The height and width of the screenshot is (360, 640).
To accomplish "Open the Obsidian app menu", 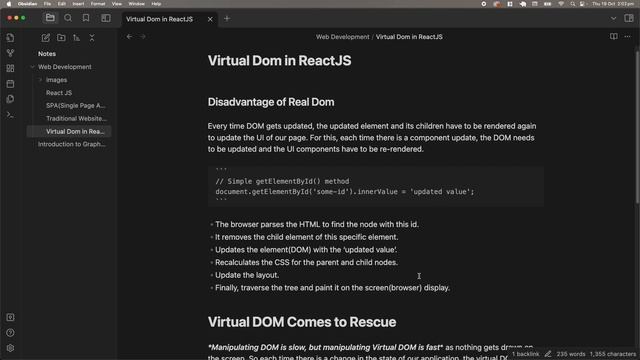I will 27,4.
